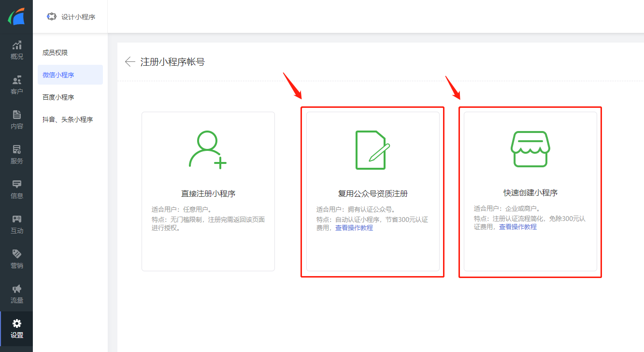Open 客户 customers section in sidebar
This screenshot has width=644, height=352.
[x=16, y=85]
